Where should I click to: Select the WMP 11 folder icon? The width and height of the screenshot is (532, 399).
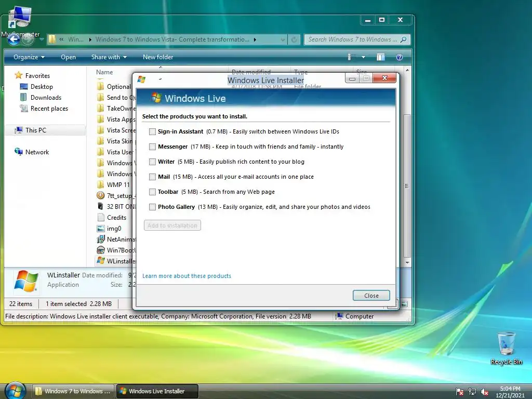100,184
